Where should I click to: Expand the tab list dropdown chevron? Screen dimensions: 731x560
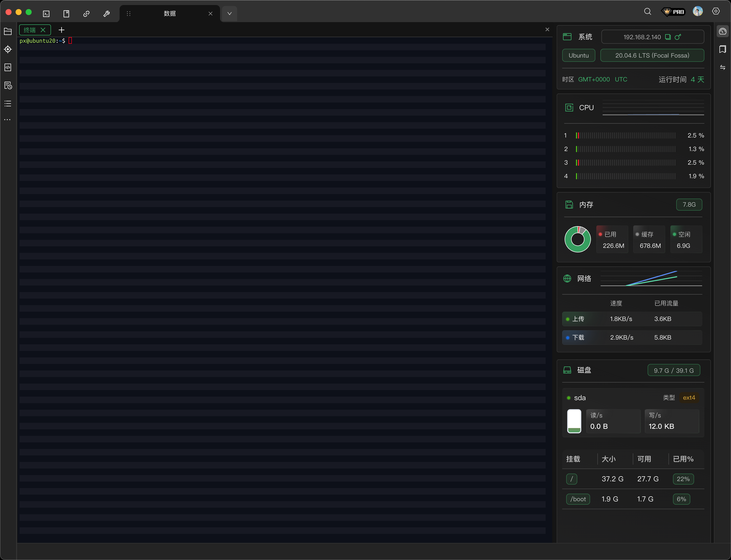229,14
